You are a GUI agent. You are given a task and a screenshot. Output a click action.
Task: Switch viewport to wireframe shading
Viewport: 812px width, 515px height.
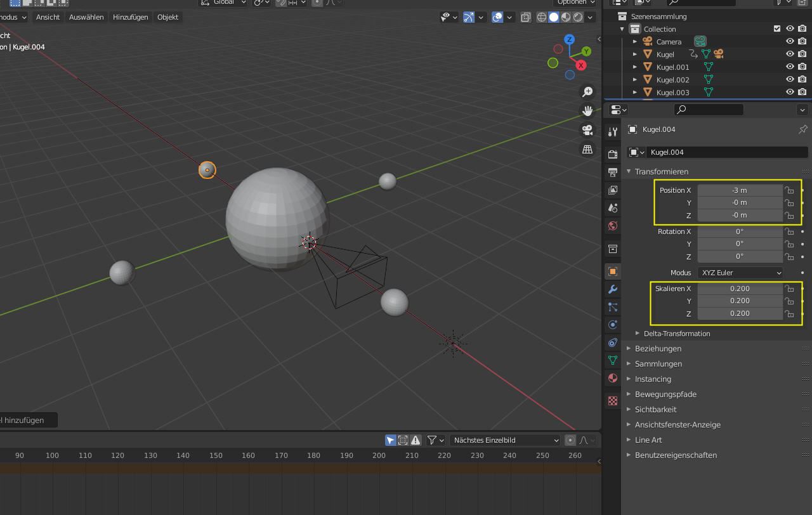[x=542, y=17]
